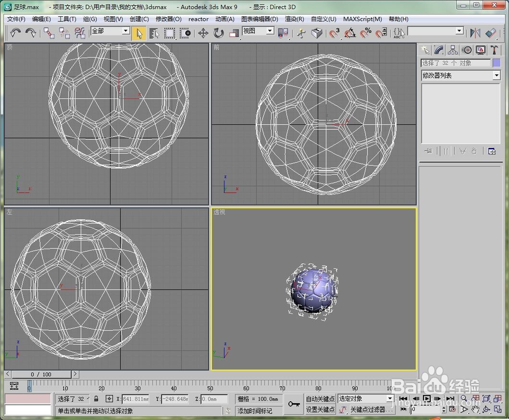Open the 文件(F) menu

click(x=16, y=19)
